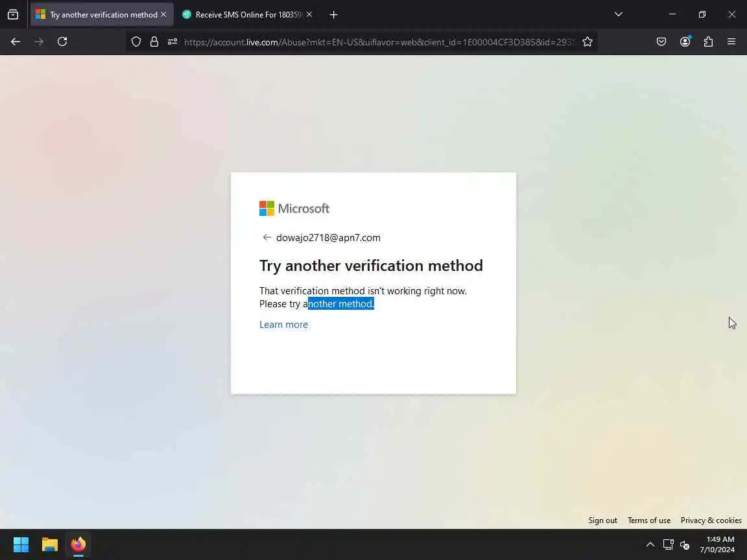Launch File Explorer from taskbar
Image resolution: width=747 pixels, height=560 pixels.
(x=49, y=544)
